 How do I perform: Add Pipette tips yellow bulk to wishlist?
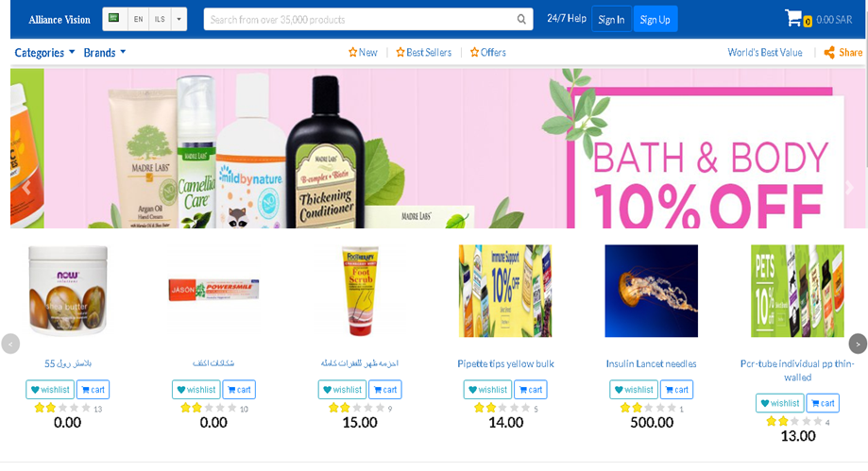487,390
